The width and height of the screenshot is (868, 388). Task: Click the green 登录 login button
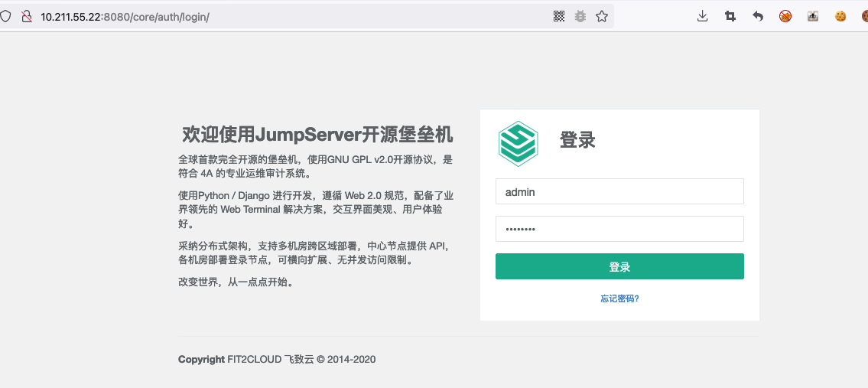pyautogui.click(x=619, y=266)
